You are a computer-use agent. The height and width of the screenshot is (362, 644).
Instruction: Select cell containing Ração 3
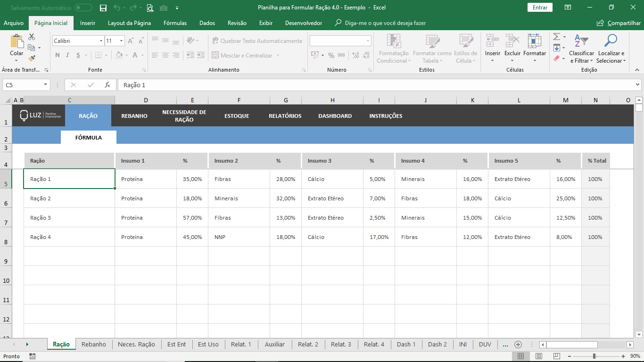click(69, 218)
